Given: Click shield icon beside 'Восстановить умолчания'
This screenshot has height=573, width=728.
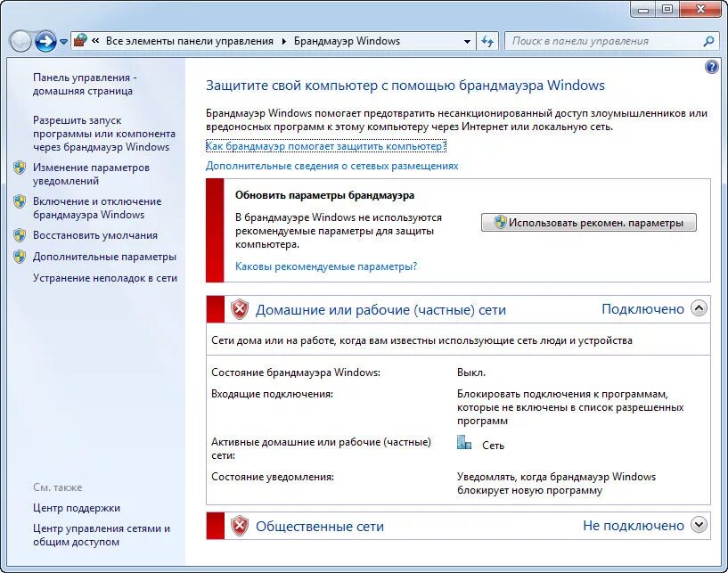Looking at the screenshot, I should click(20, 235).
